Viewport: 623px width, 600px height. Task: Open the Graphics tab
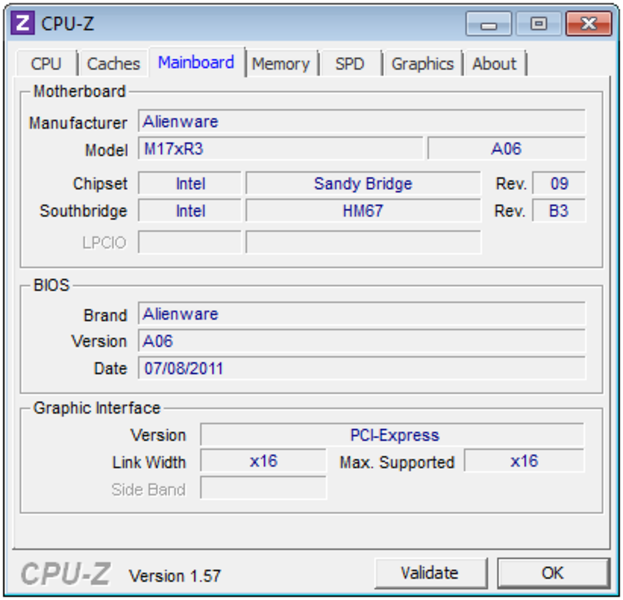[x=422, y=64]
